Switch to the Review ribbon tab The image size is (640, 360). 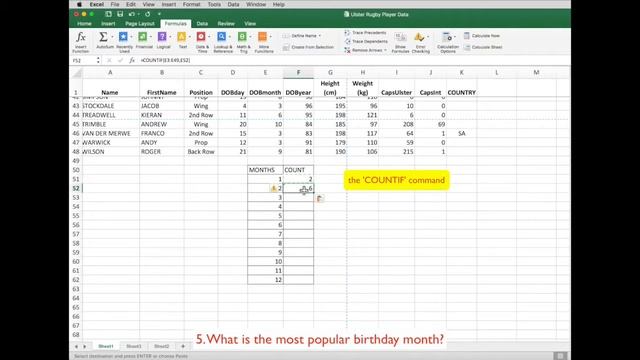pos(226,24)
